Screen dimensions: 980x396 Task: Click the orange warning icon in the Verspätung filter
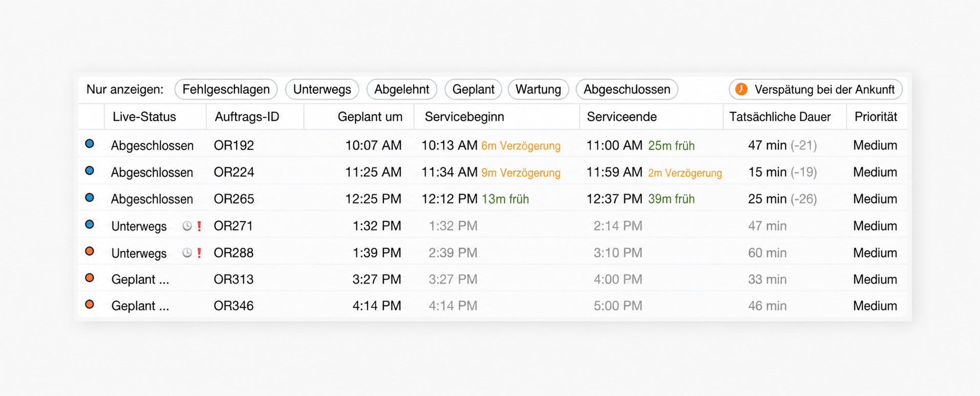click(x=741, y=89)
